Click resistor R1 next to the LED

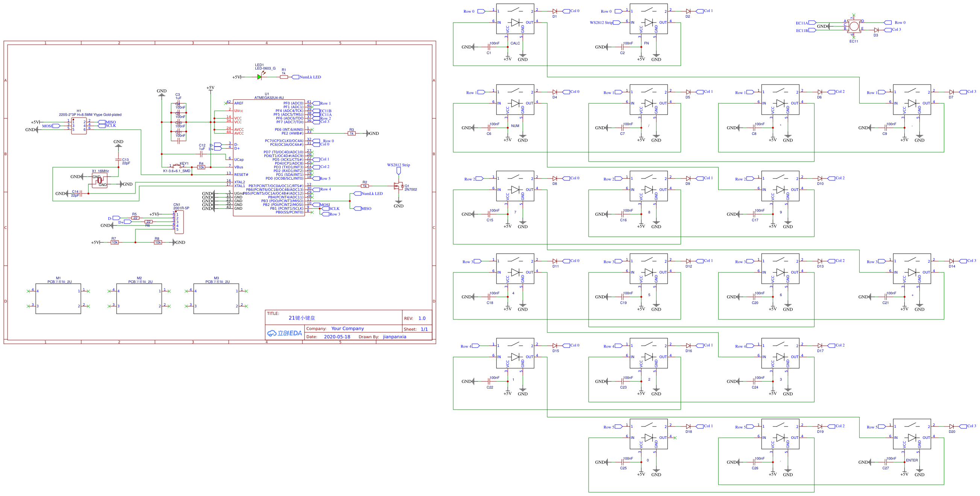[x=284, y=77]
